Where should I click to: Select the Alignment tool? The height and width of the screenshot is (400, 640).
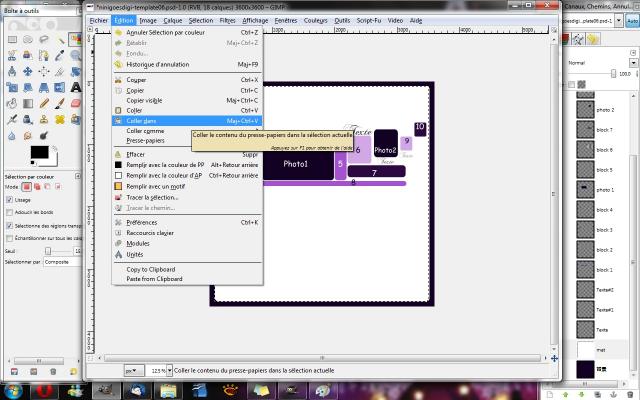pos(44,71)
